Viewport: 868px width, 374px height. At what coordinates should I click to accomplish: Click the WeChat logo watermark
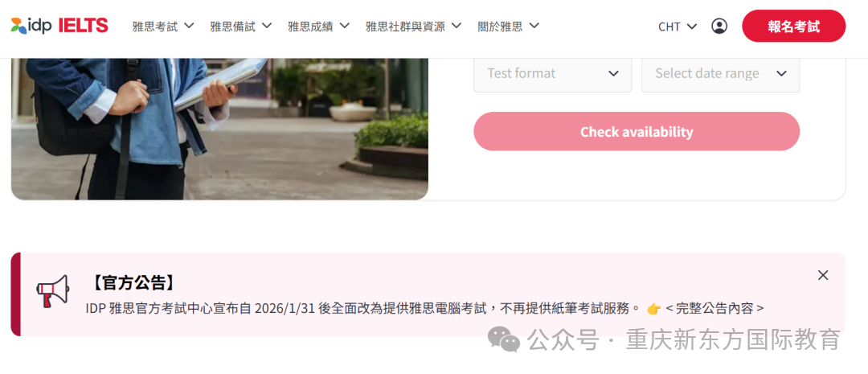click(503, 339)
